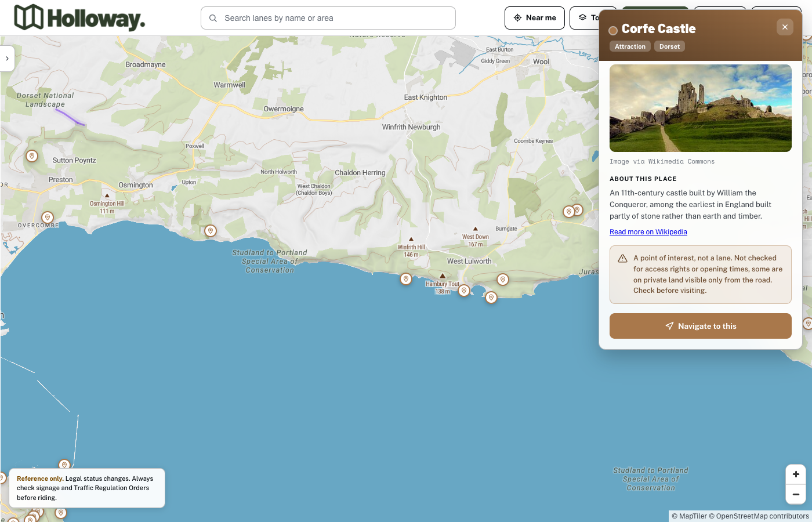Viewport: 812px width, 522px height.
Task: Select the marker below West Lulworth on the coast
Action: point(491,298)
